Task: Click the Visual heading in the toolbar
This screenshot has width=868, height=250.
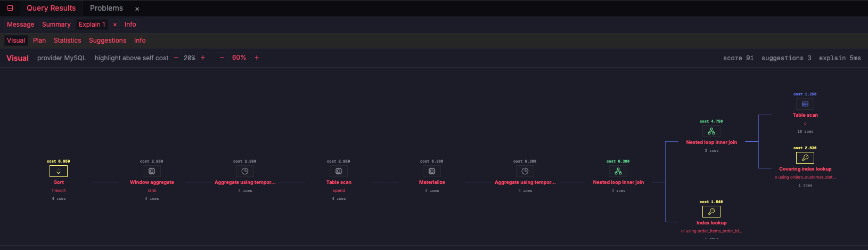Action: coord(18,58)
